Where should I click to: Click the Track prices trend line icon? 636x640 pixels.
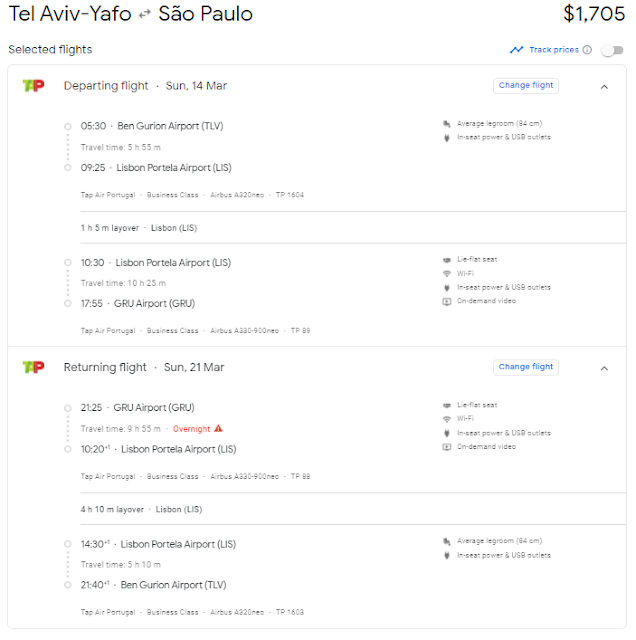(x=516, y=50)
